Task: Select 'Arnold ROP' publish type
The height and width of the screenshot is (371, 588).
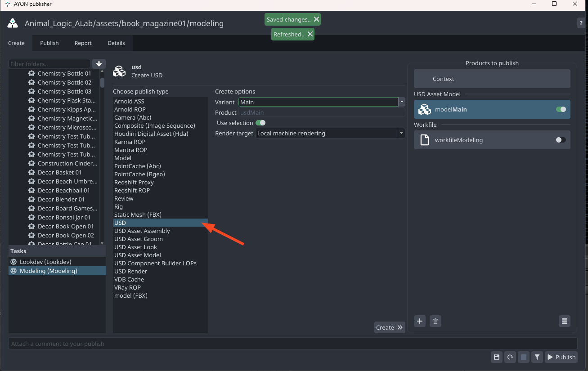Action: pyautogui.click(x=160, y=109)
